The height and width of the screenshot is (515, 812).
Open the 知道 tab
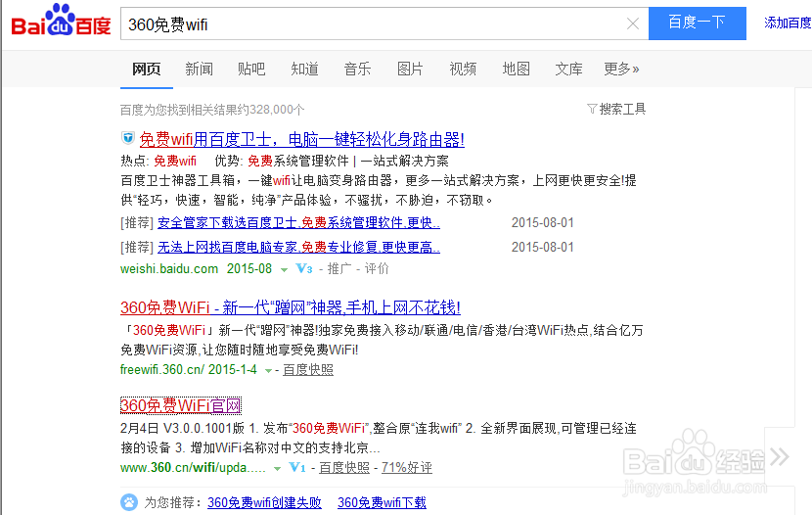click(304, 69)
